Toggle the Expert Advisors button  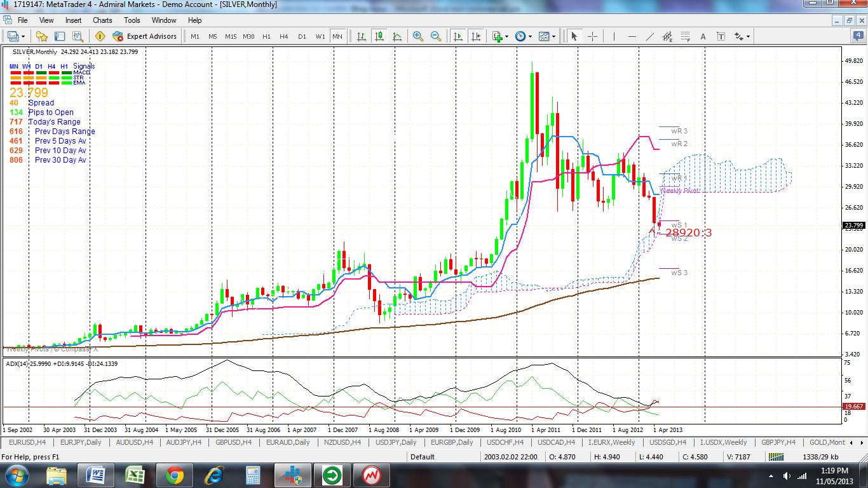[x=145, y=36]
